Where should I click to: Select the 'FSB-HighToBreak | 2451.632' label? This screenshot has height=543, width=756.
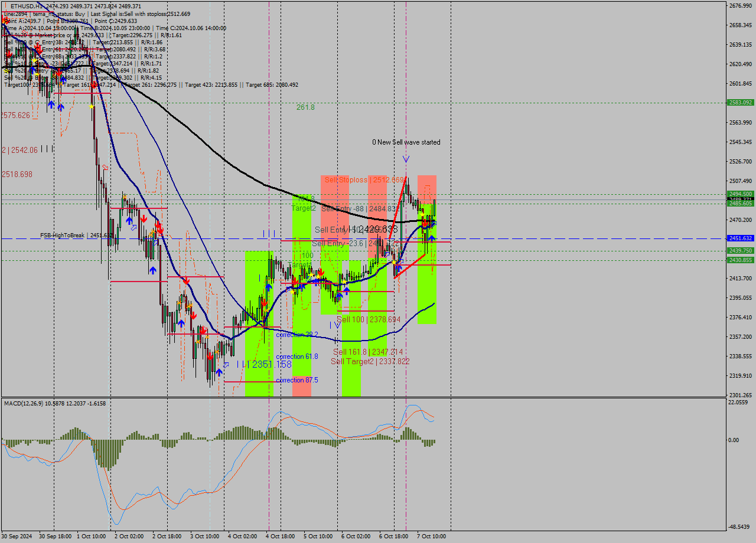(77, 235)
